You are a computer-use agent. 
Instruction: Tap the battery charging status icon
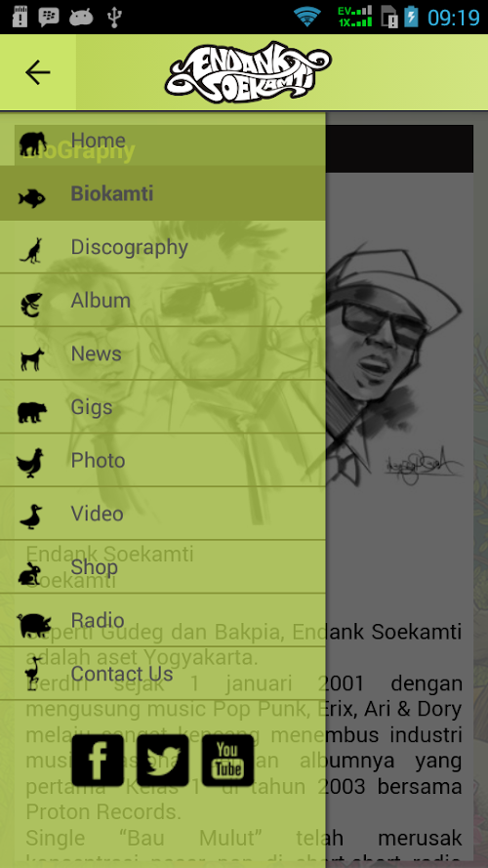point(411,17)
